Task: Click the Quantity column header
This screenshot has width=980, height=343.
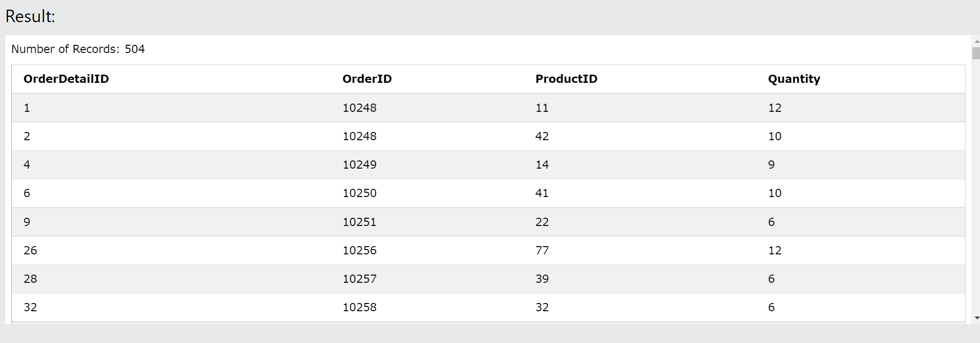Action: [x=794, y=79]
